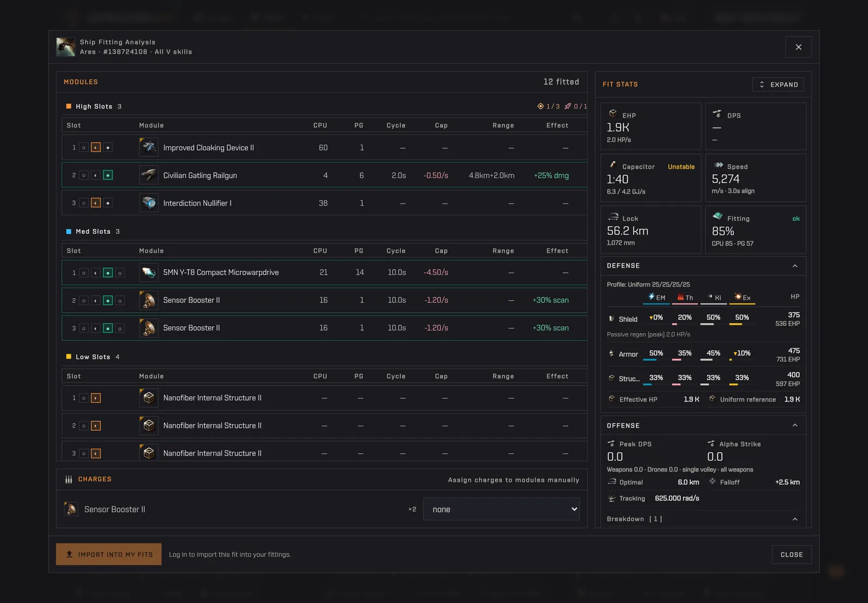The image size is (868, 603).
Task: Close the Ship Fitting Analysis dialog
Action: 799,47
